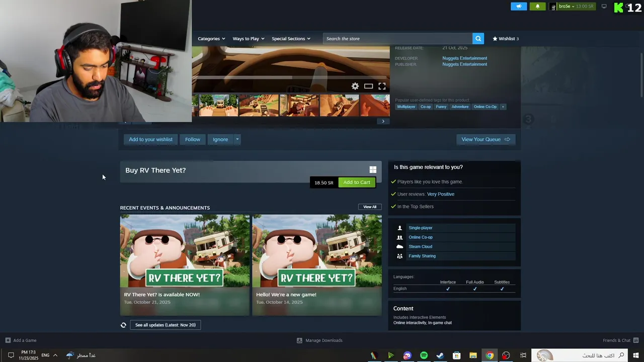This screenshot has height=362, width=644.
Task: Open Friends & Chat
Action: click(621, 340)
